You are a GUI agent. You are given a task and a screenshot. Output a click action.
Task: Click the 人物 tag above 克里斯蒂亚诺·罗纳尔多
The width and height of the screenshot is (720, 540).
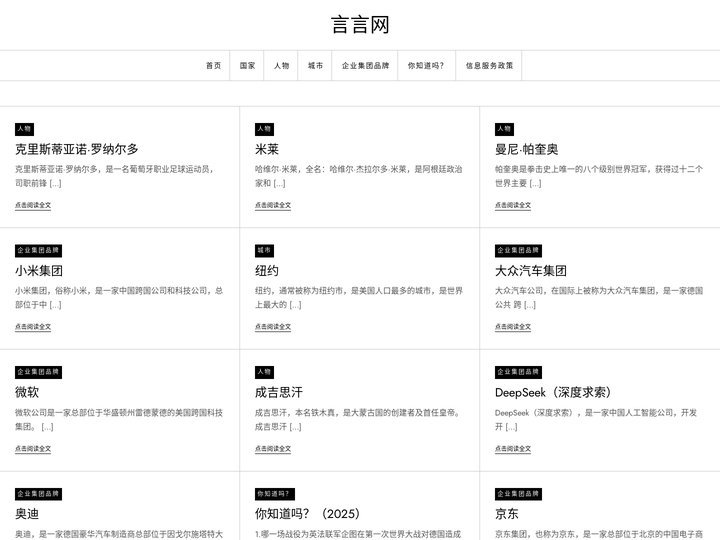(24, 129)
